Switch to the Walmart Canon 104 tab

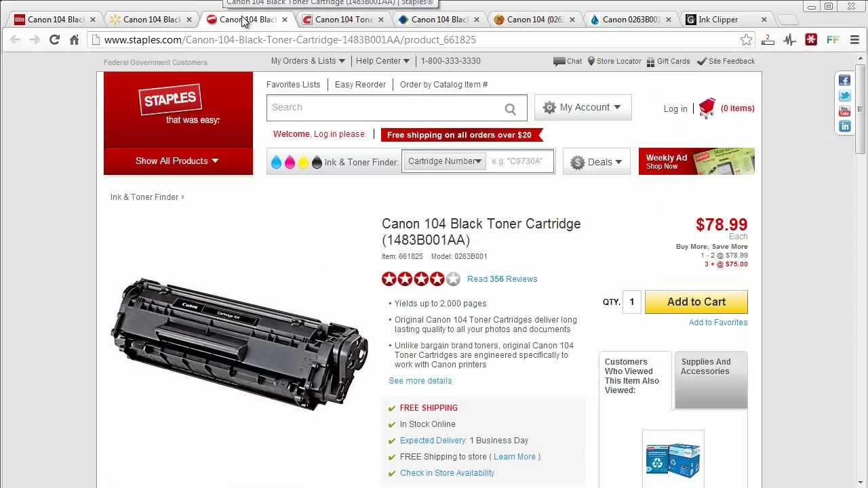151,20
